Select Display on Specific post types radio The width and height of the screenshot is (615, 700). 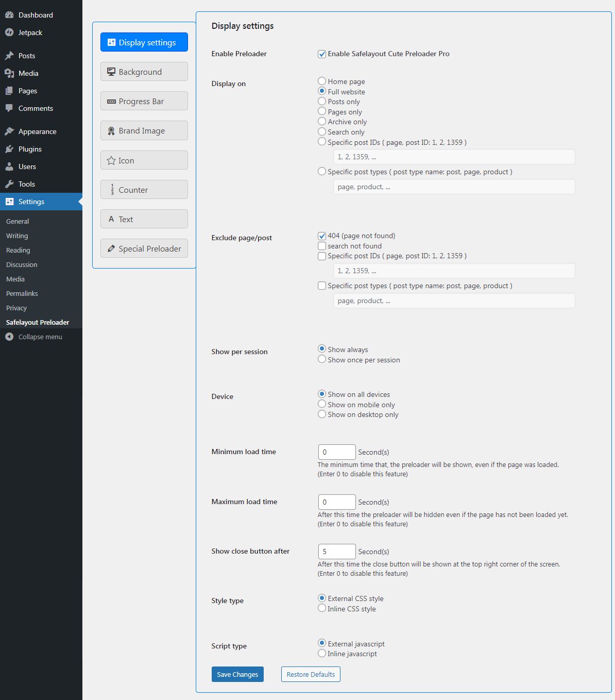(322, 171)
